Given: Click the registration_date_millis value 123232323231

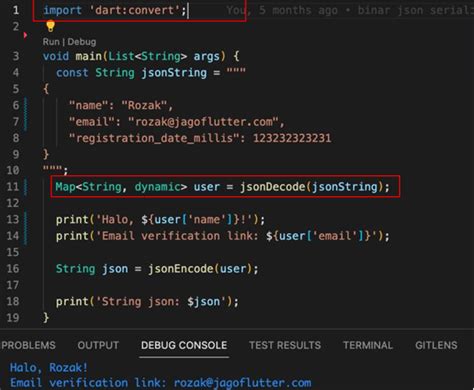Looking at the screenshot, I should (292, 138).
